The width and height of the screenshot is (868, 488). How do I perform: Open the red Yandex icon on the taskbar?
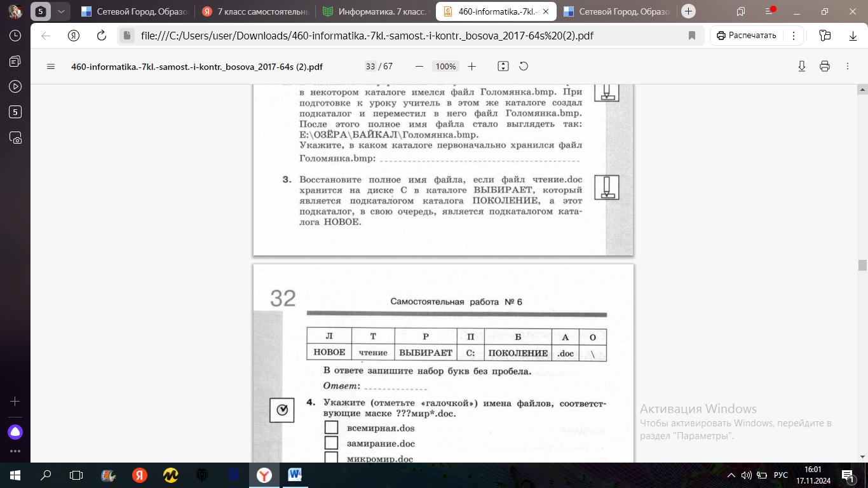pyautogui.click(x=140, y=475)
